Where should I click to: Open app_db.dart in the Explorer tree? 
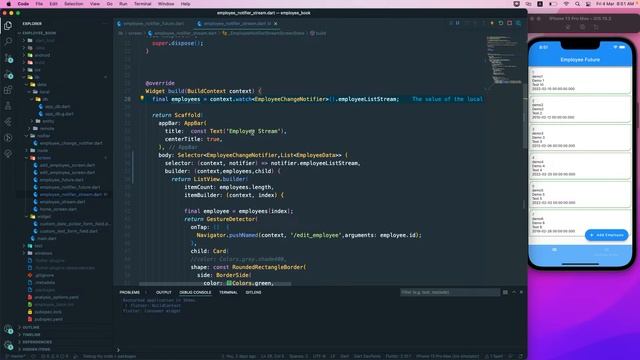[57, 107]
